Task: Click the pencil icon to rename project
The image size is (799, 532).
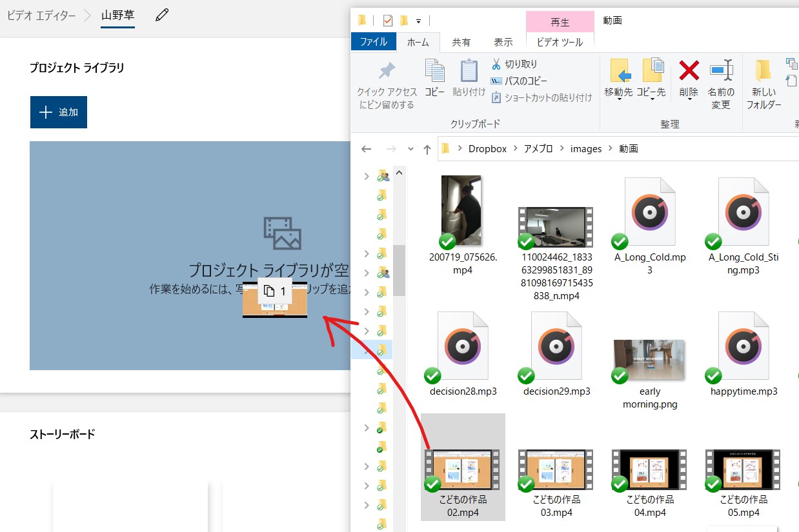Action: pos(162,15)
